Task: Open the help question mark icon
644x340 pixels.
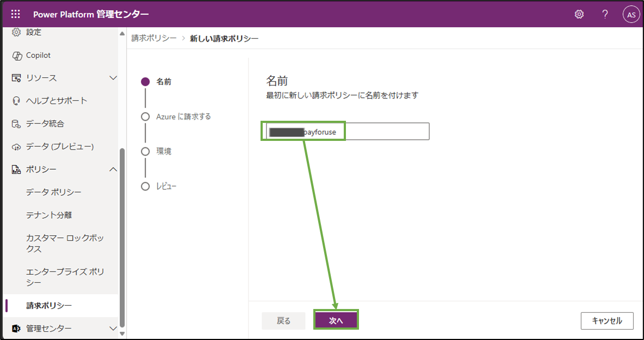Action: [x=605, y=14]
